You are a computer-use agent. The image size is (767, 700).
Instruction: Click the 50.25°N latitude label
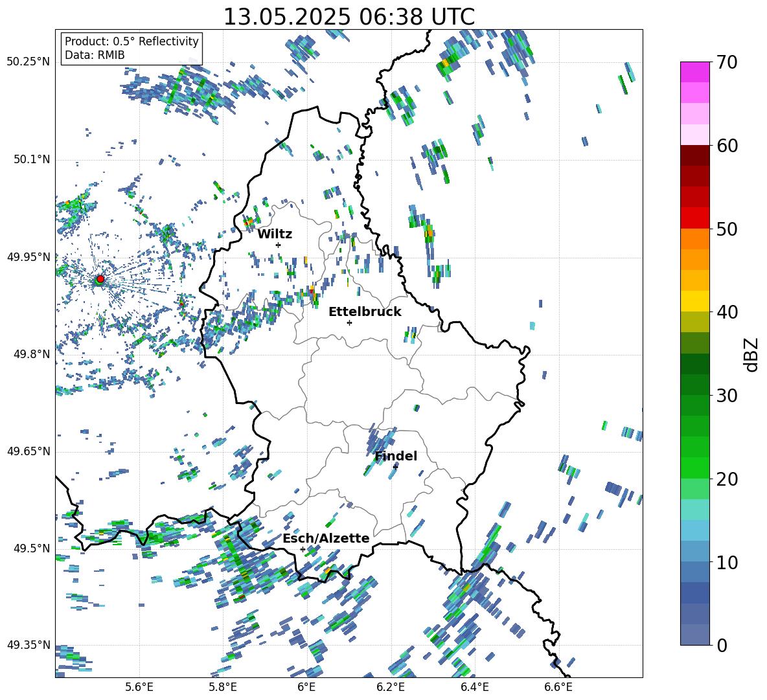(x=29, y=62)
